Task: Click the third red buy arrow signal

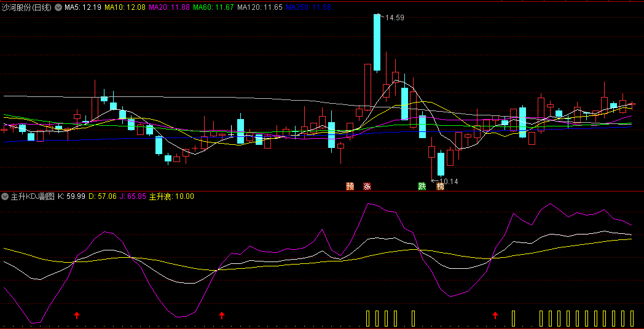Action: click(495, 315)
